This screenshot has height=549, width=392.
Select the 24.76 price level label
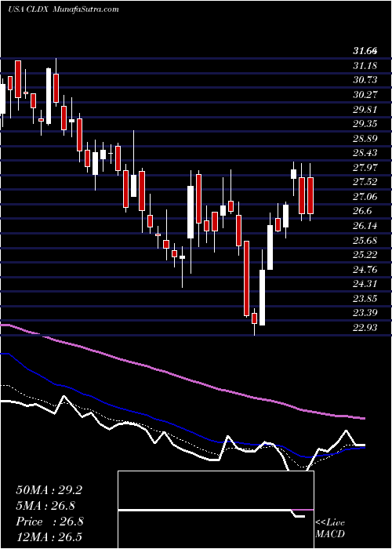point(365,270)
